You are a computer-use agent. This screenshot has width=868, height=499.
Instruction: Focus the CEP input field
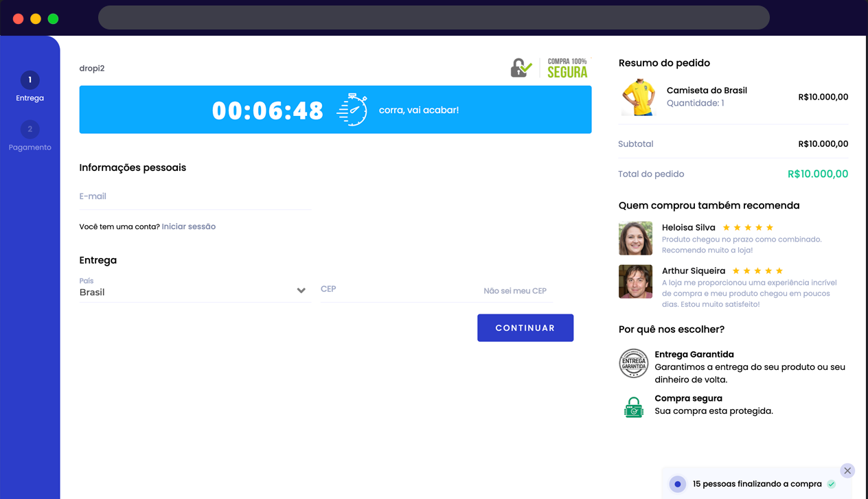click(x=398, y=290)
